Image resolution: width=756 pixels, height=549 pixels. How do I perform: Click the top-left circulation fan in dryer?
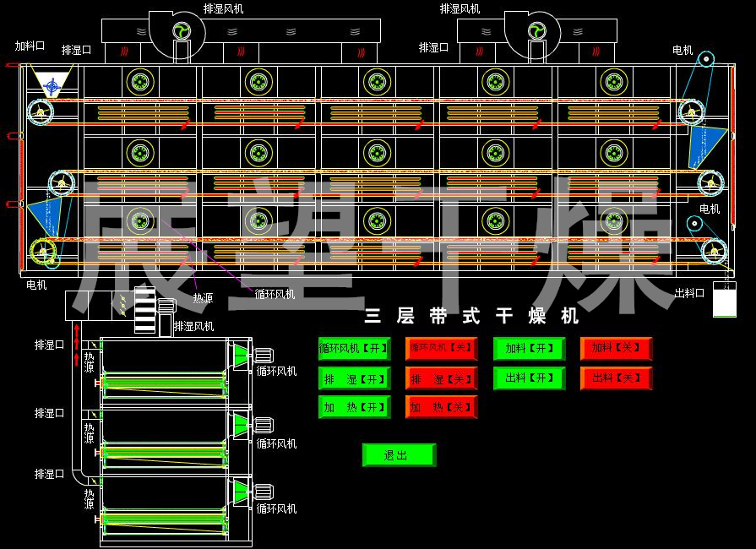tap(140, 82)
